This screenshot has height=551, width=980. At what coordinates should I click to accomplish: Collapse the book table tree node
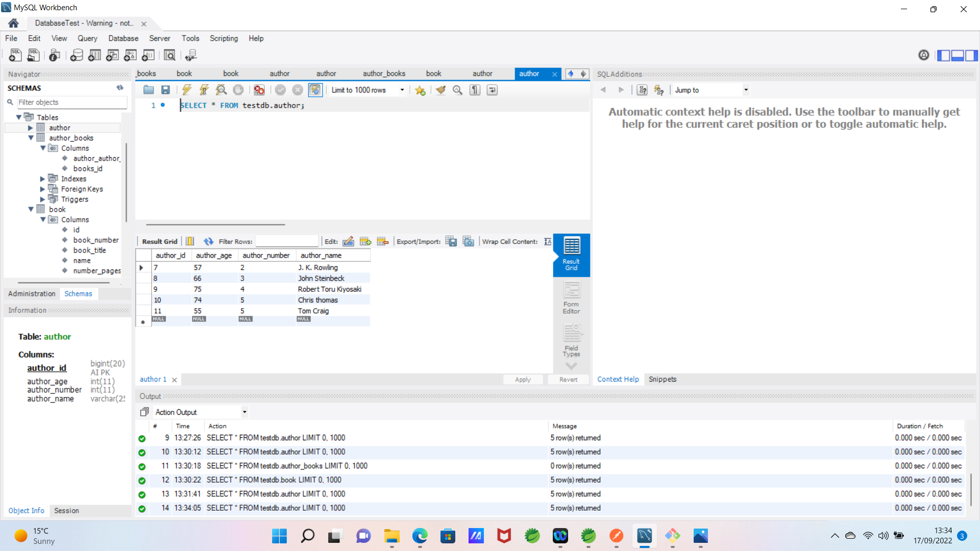click(x=31, y=210)
